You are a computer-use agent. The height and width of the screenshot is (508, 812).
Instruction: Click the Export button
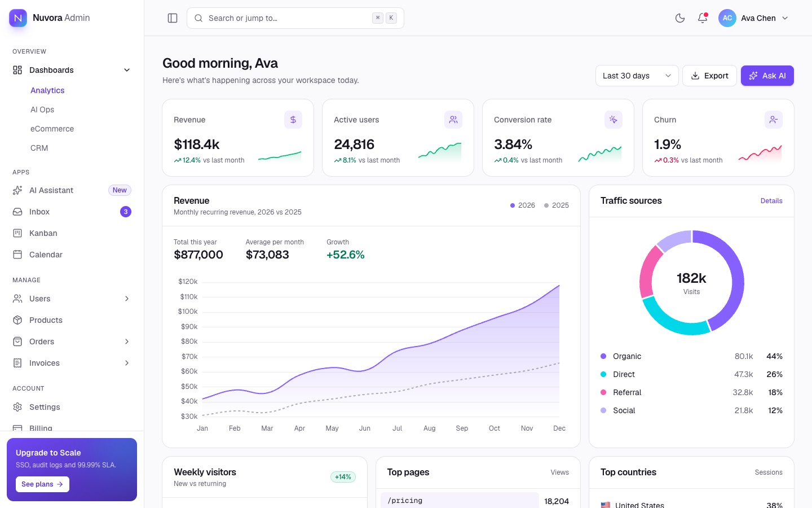[x=709, y=76]
